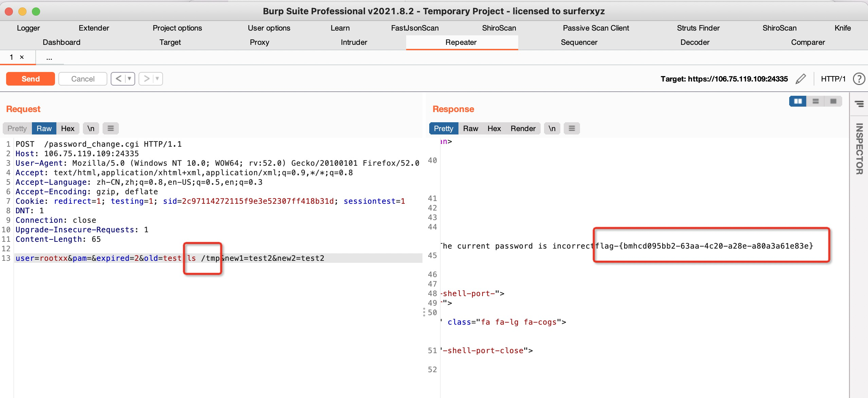Open the FastJsonScan tab

pos(415,28)
